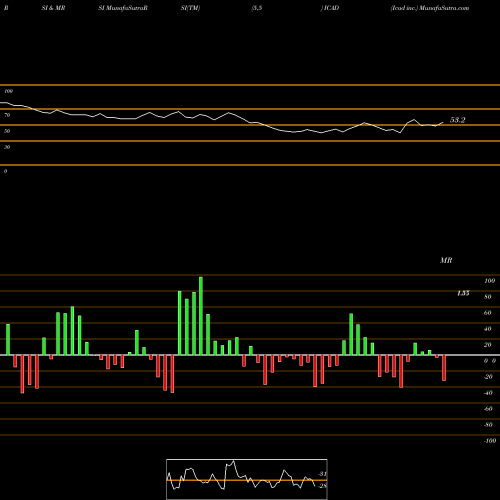Click the MR axis label 60
The image size is (500, 500).
click(x=488, y=313)
